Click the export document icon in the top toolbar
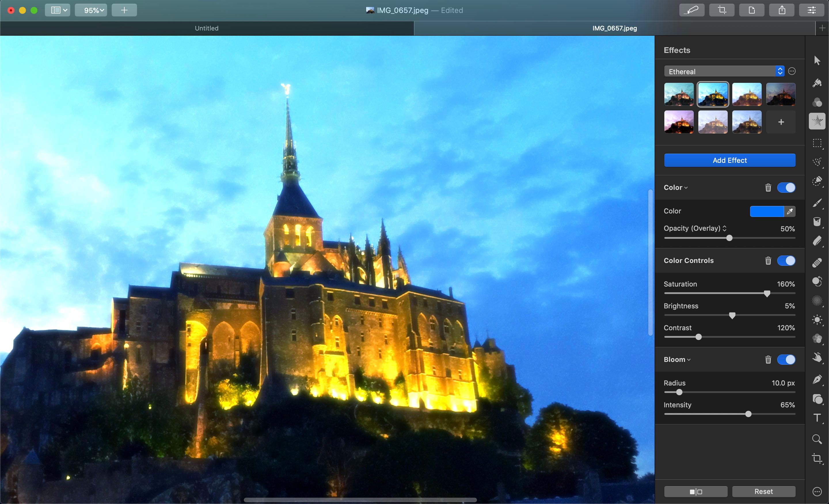The image size is (829, 504). (752, 10)
